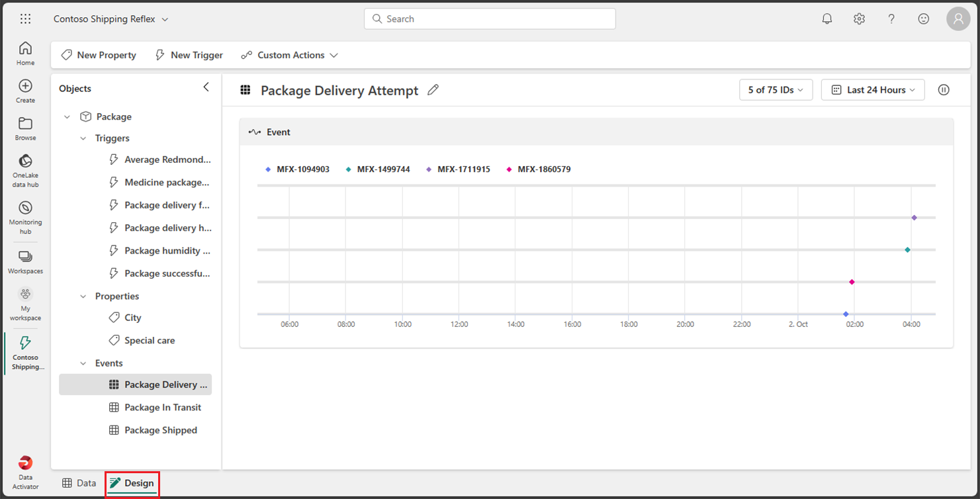Toggle MFX-1094903 legend entry
980x499 pixels.
click(x=297, y=169)
